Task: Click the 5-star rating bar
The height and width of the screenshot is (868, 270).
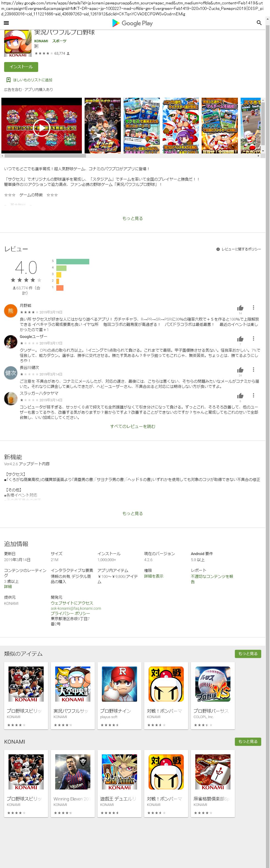Action: [x=73, y=262]
